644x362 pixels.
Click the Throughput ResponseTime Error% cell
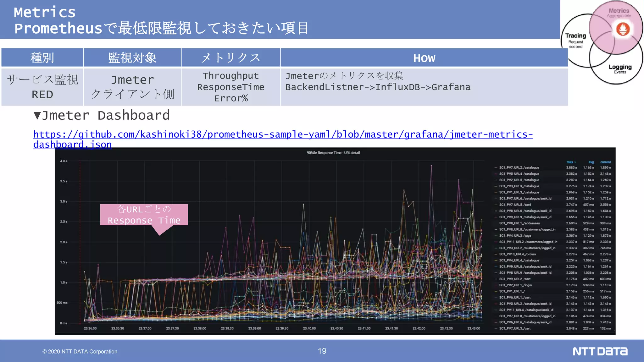(x=231, y=87)
